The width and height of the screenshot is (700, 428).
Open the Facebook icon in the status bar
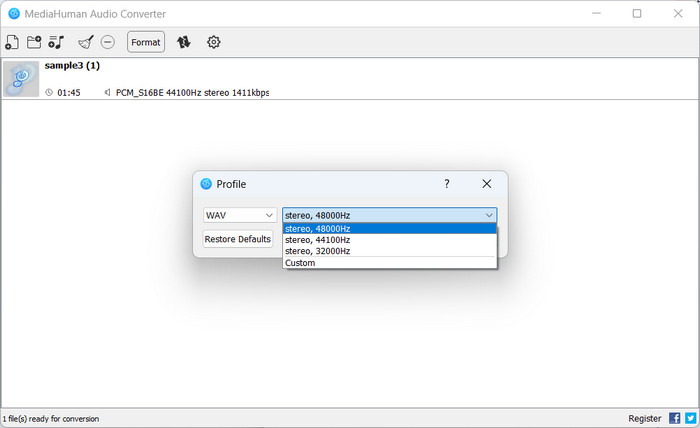click(675, 418)
